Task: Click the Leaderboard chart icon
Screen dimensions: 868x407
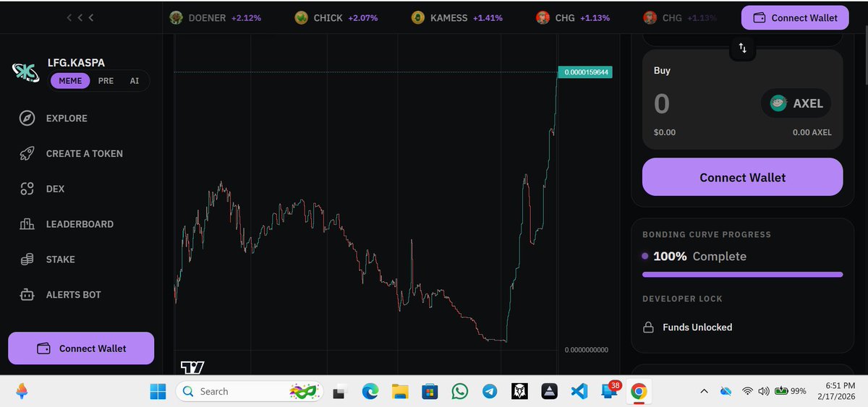Action: [27, 224]
